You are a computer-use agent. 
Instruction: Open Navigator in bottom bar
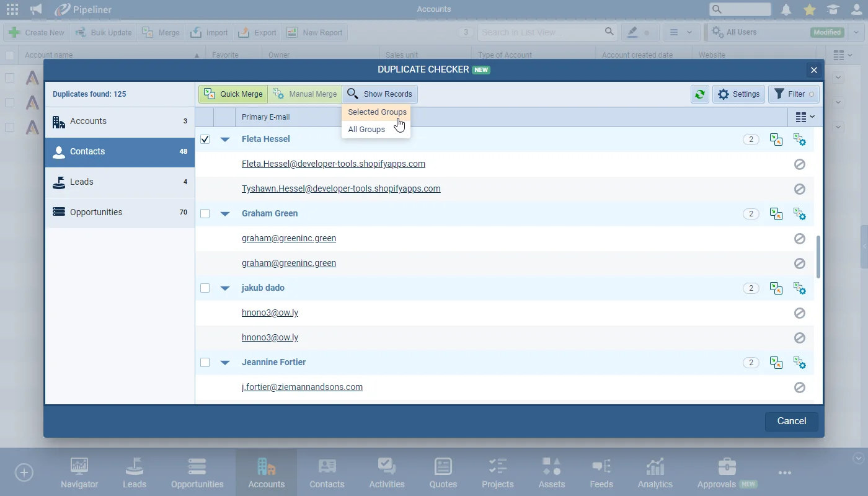[x=79, y=472]
